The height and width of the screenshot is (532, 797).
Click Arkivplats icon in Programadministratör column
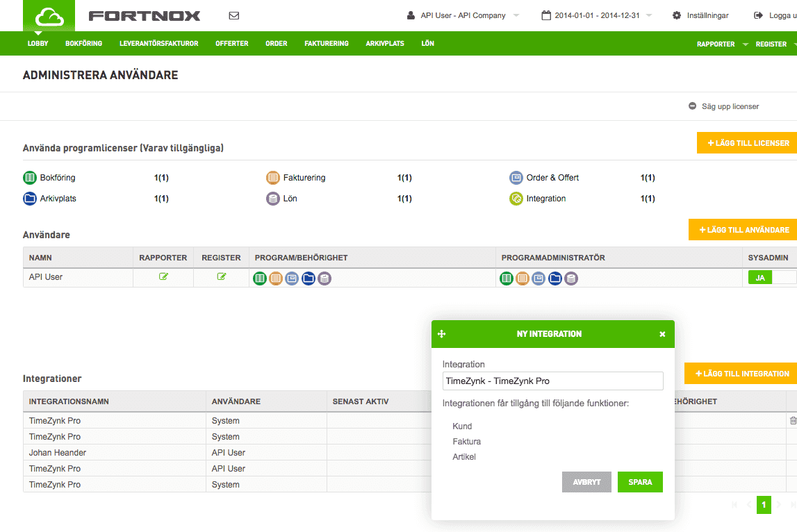coord(555,278)
